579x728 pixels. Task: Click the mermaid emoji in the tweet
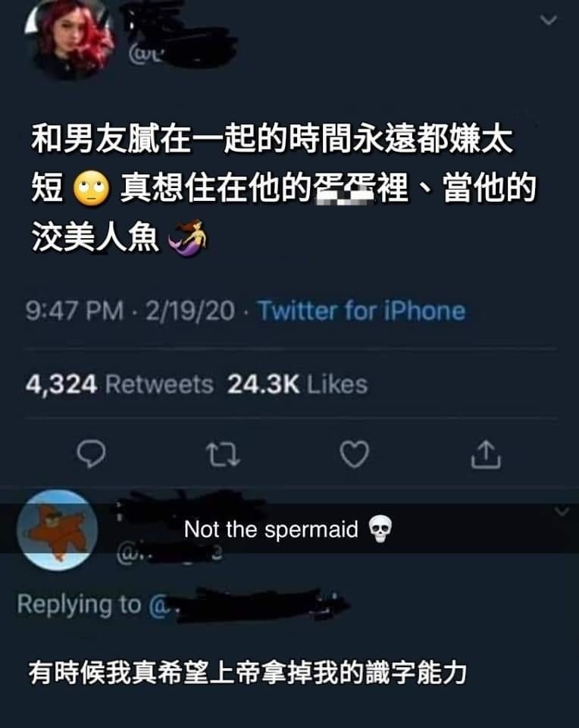[188, 238]
